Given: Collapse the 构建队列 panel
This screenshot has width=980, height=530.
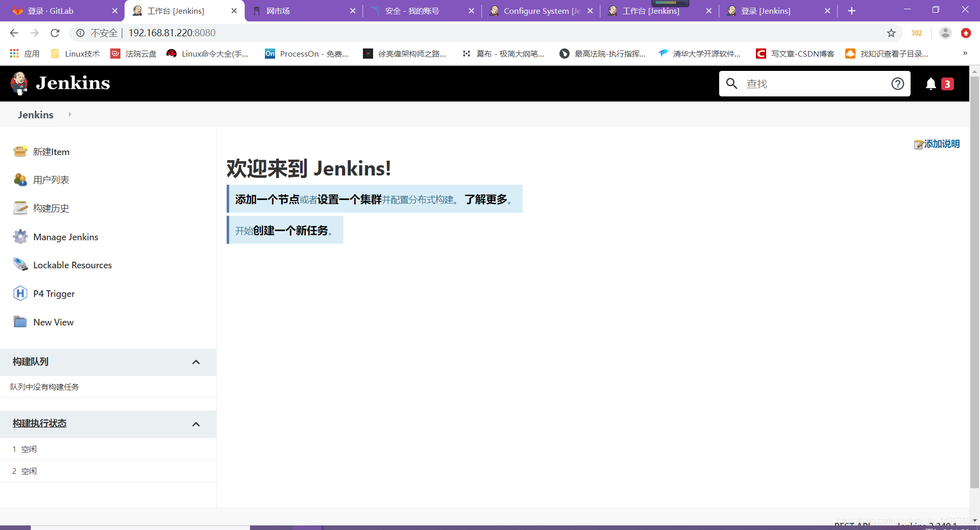Looking at the screenshot, I should [x=196, y=362].
